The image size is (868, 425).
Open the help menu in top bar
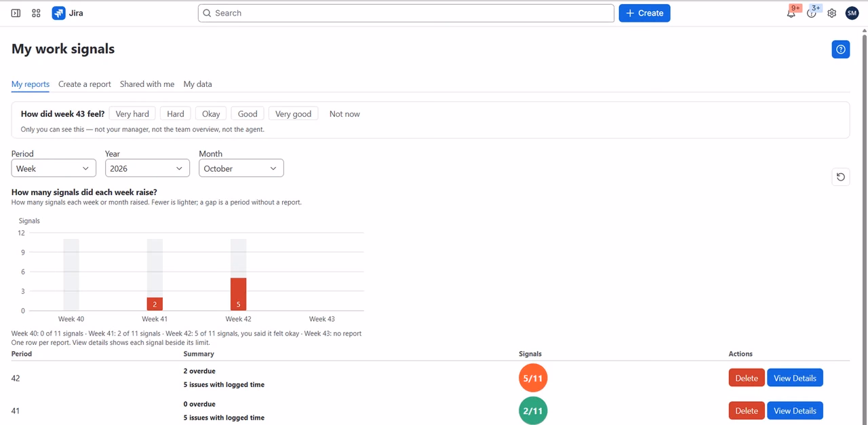coord(812,13)
